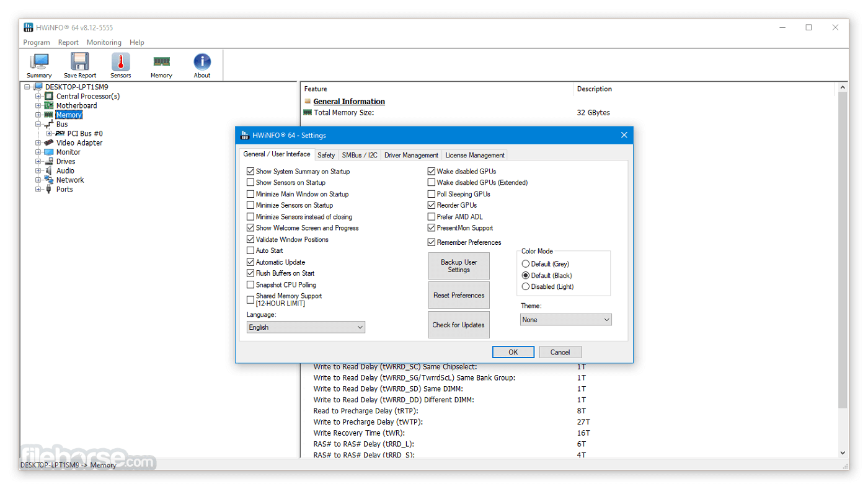
Task: Select the Audio speaker icon
Action: (x=49, y=170)
